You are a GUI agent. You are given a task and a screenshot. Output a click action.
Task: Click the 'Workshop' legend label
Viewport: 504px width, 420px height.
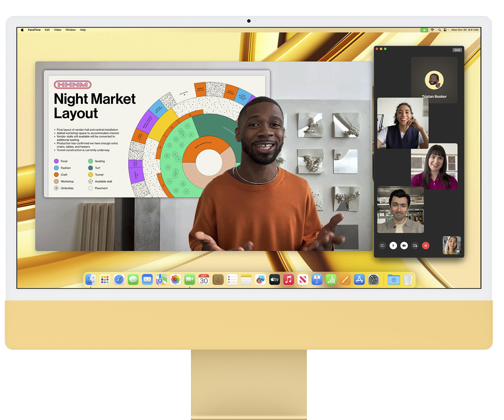(67, 181)
